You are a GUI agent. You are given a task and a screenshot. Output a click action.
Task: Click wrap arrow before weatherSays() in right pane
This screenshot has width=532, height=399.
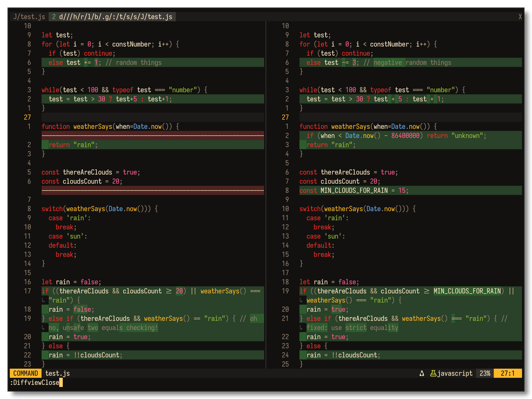click(x=301, y=300)
